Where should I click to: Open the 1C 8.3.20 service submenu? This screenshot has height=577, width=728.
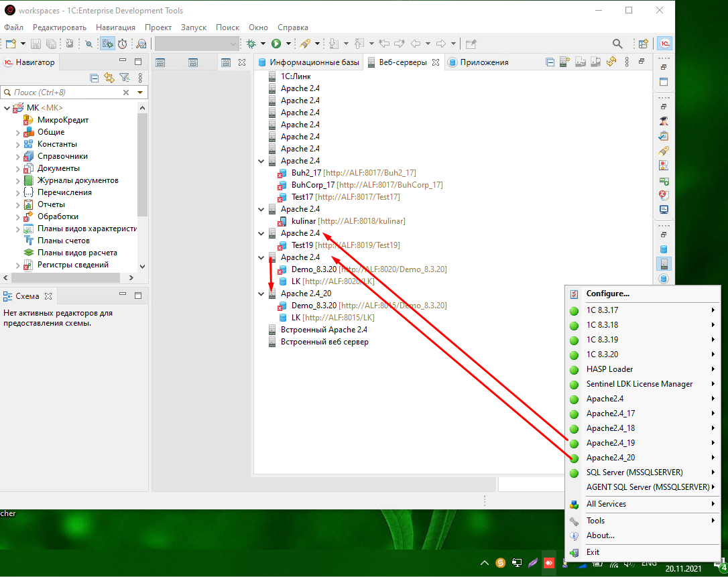point(643,355)
